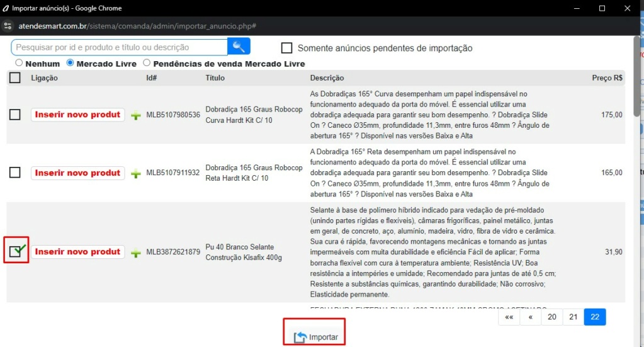The image size is (644, 347).
Task: Select the Nenhum radio option
Action: point(19,63)
